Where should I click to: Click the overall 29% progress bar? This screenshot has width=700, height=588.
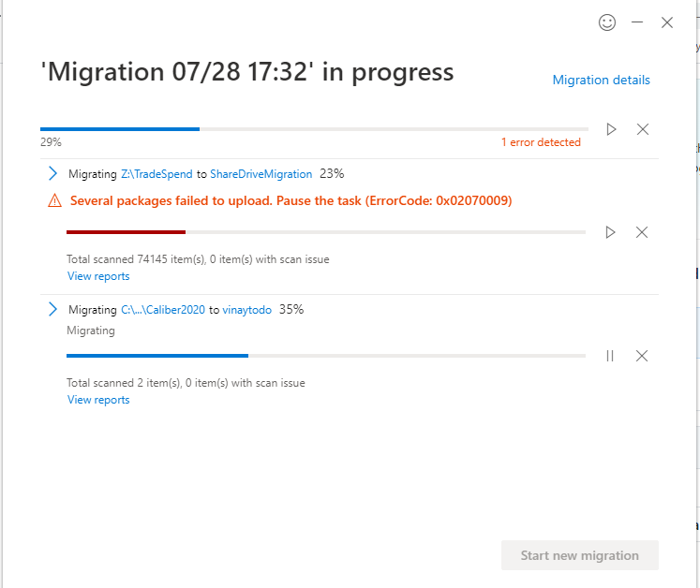pyautogui.click(x=314, y=128)
